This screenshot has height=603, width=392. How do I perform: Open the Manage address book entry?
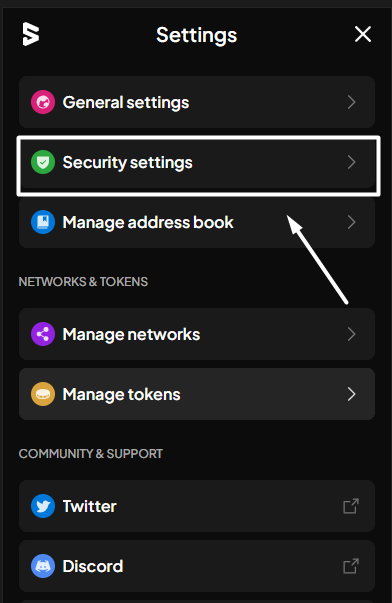197,223
